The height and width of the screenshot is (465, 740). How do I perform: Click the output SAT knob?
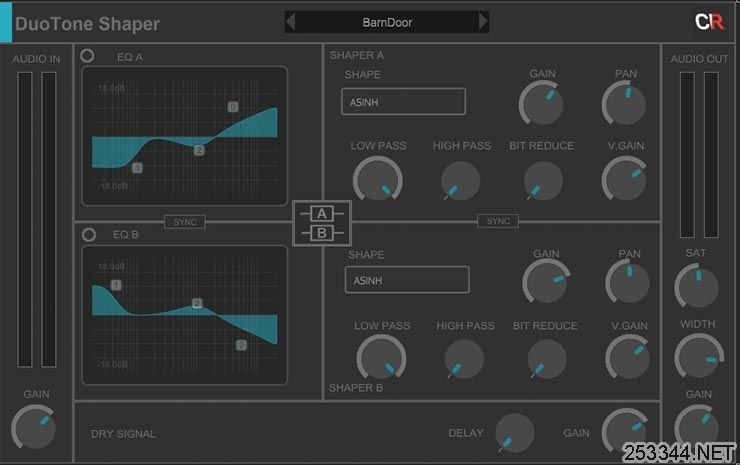click(x=697, y=286)
